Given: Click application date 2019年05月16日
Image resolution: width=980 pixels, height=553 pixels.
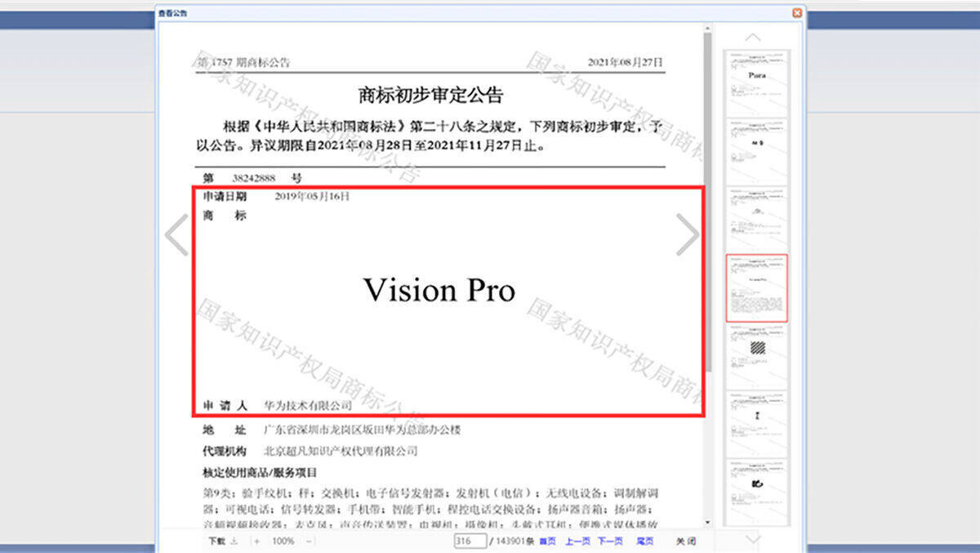Looking at the screenshot, I should pyautogui.click(x=312, y=196).
